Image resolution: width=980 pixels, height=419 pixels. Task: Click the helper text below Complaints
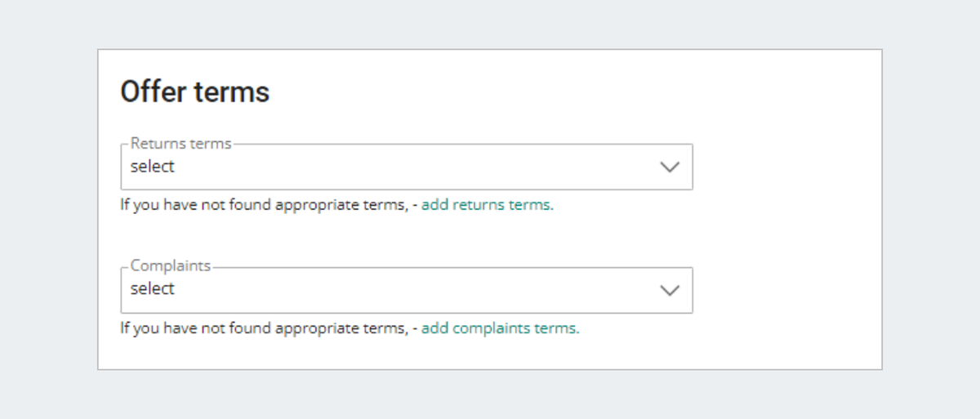click(x=350, y=328)
